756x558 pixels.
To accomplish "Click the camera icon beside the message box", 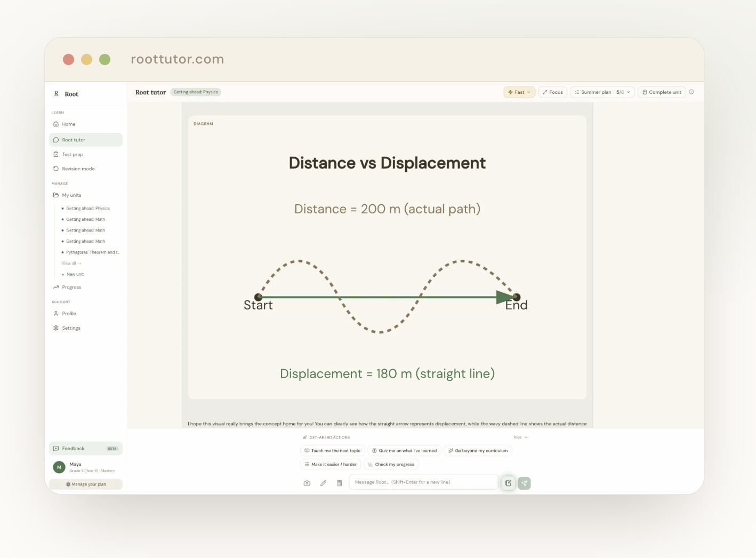I will tap(307, 483).
